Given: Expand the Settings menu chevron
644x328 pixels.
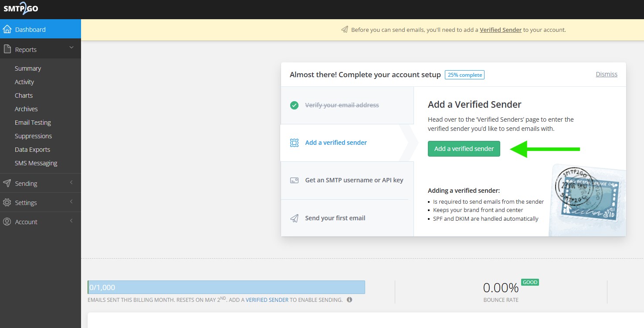Looking at the screenshot, I should click(71, 202).
